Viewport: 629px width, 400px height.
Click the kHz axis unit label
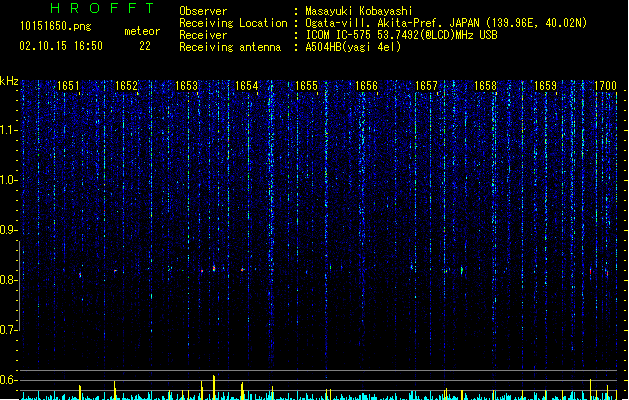pyautogui.click(x=9, y=81)
